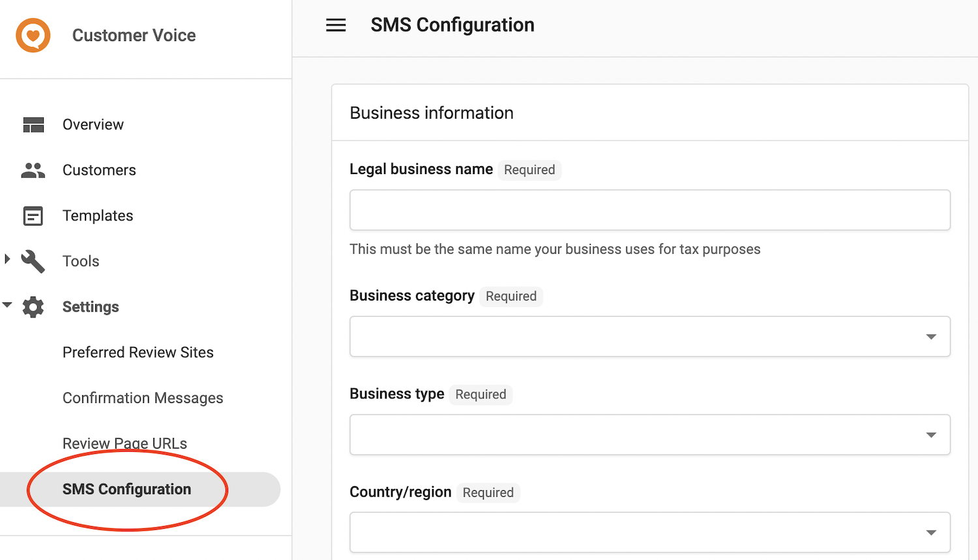Viewport: 978px width, 560px height.
Task: Open the Business category dropdown
Action: coord(650,336)
